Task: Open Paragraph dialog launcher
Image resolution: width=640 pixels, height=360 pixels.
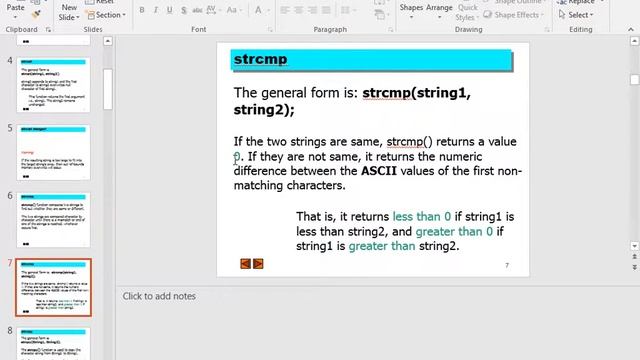Action: click(x=391, y=30)
